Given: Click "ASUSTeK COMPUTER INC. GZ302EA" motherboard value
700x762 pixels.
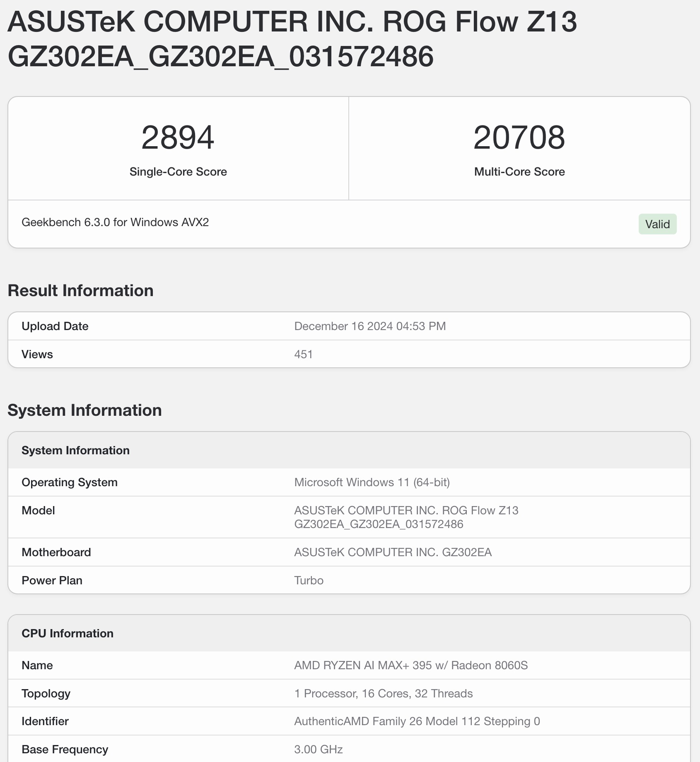Looking at the screenshot, I should coord(393,552).
